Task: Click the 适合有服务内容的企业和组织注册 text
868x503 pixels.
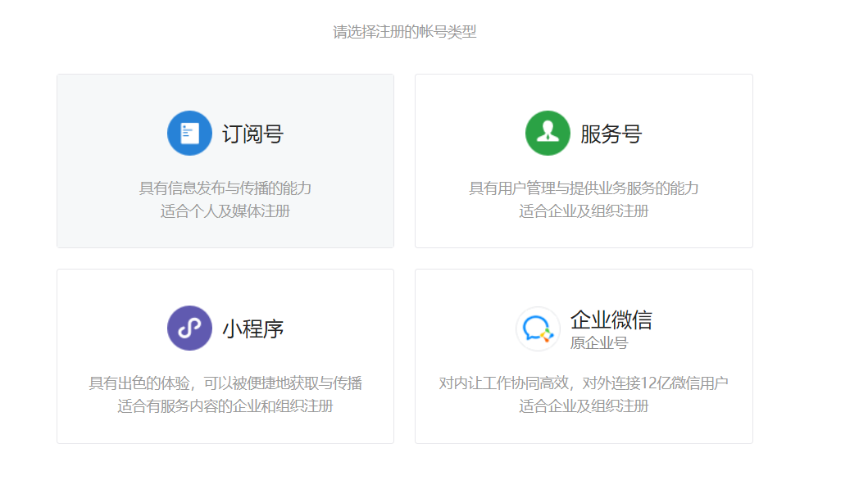Action: (225, 406)
